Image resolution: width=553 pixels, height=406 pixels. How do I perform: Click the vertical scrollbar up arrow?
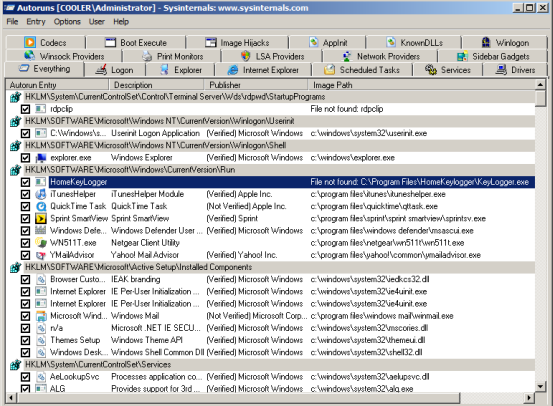tap(540, 85)
